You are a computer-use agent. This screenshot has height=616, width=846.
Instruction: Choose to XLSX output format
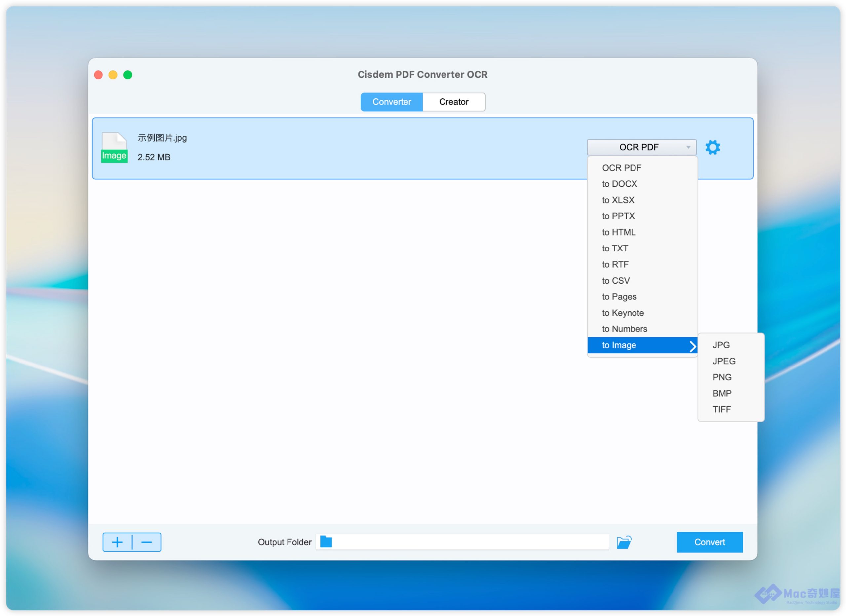(618, 200)
